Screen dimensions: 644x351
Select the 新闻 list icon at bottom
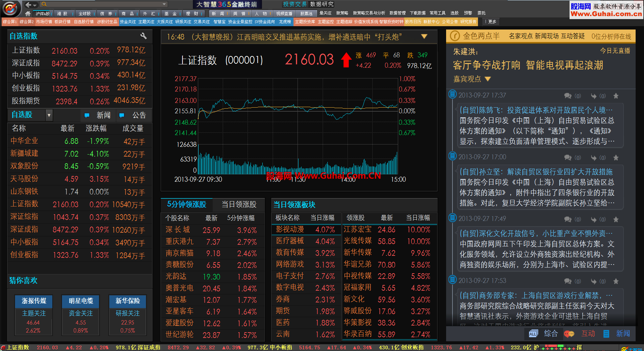(606, 334)
